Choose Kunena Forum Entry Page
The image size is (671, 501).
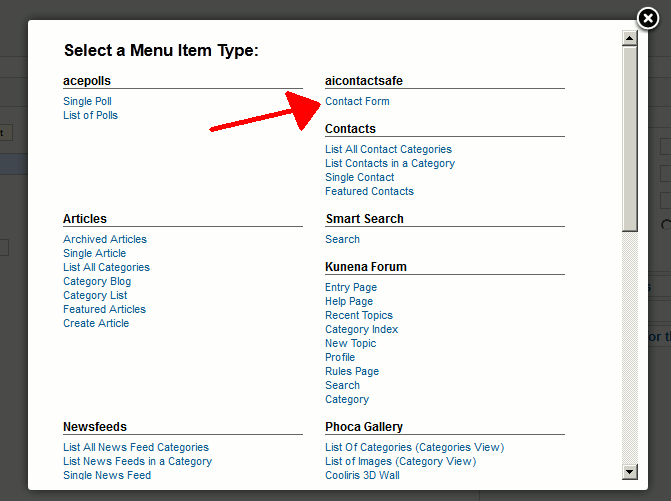tap(350, 288)
